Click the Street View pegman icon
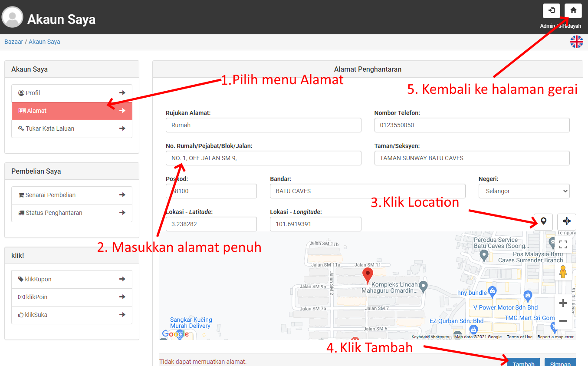This screenshot has height=366, width=588. [x=563, y=272]
